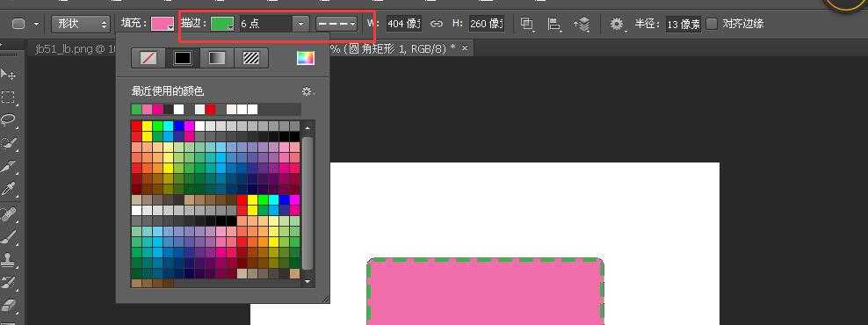This screenshot has width=868, height=325.
Task: Open the dashed stroke type dropdown
Action: coord(336,24)
